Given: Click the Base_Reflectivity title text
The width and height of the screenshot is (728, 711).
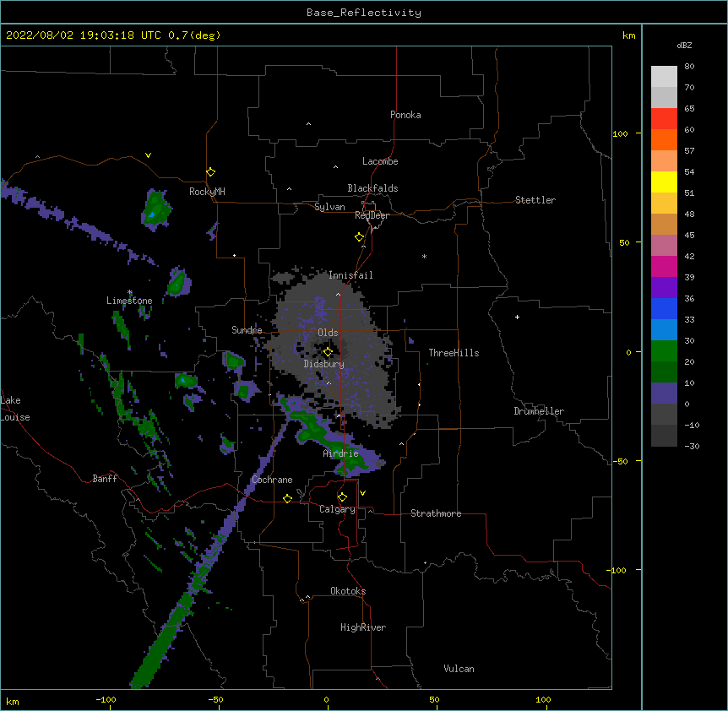Looking at the screenshot, I should (x=363, y=13).
